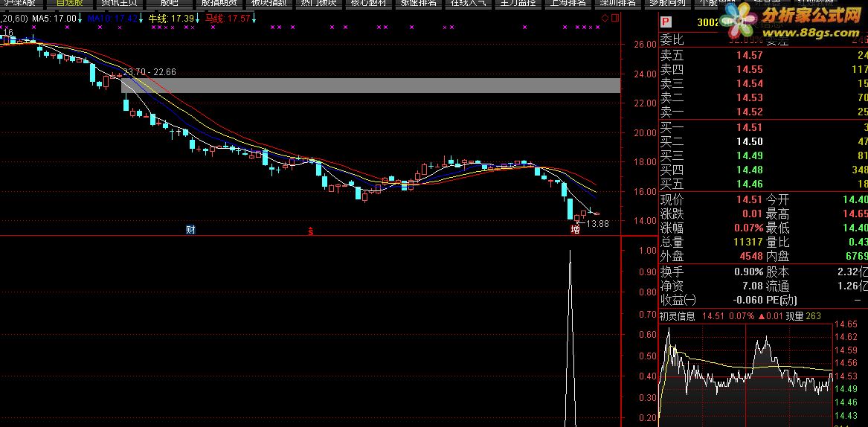Switch to the 板块指数 tab
This screenshot has width=868, height=427.
[269, 3]
